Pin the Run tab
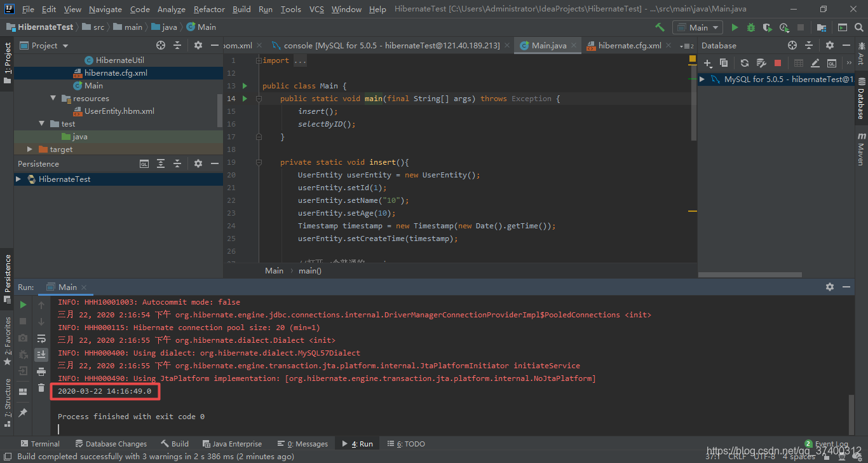This screenshot has height=463, width=868. pos(23,413)
